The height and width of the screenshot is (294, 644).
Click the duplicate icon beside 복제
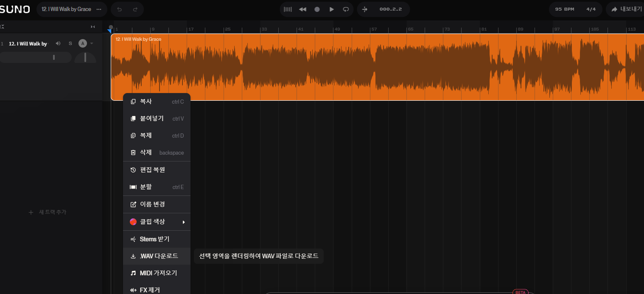[x=133, y=136]
